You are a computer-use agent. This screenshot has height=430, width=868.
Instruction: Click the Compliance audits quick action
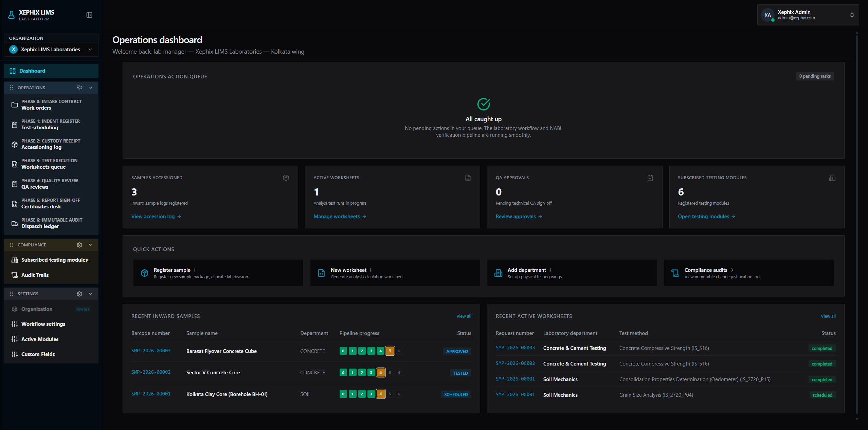[749, 273]
